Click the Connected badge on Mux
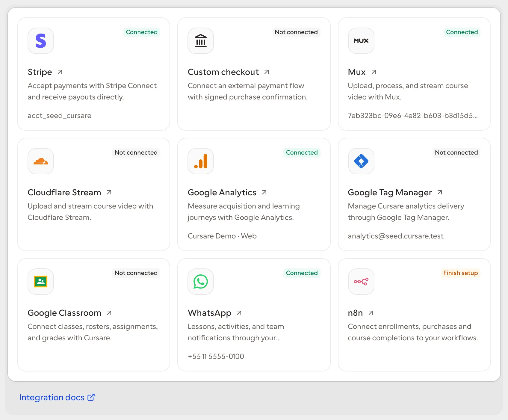 pos(462,32)
